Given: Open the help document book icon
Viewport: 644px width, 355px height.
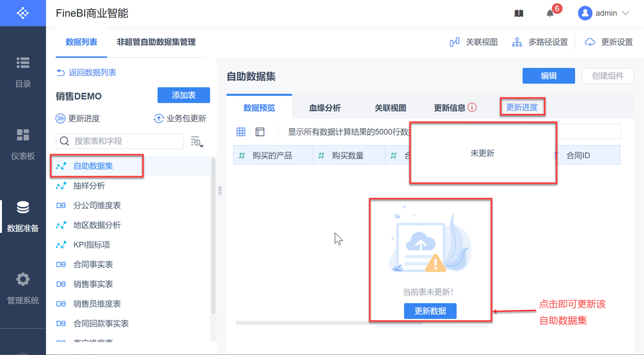Looking at the screenshot, I should [x=518, y=13].
